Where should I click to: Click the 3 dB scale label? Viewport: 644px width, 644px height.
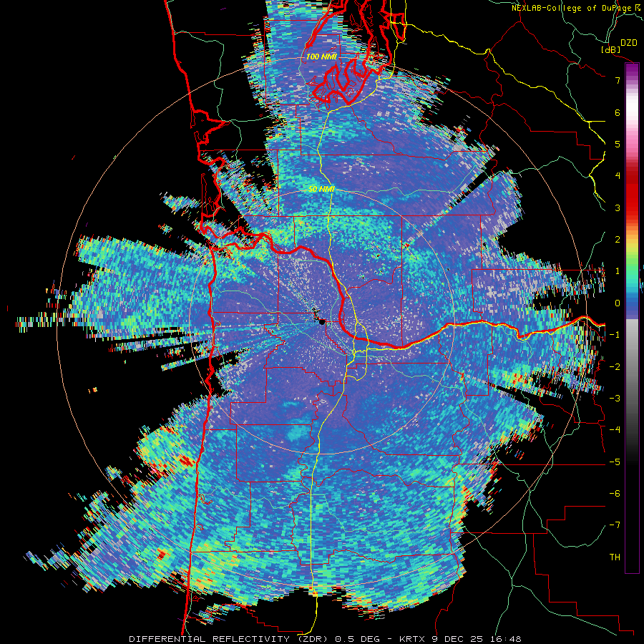tap(618, 208)
